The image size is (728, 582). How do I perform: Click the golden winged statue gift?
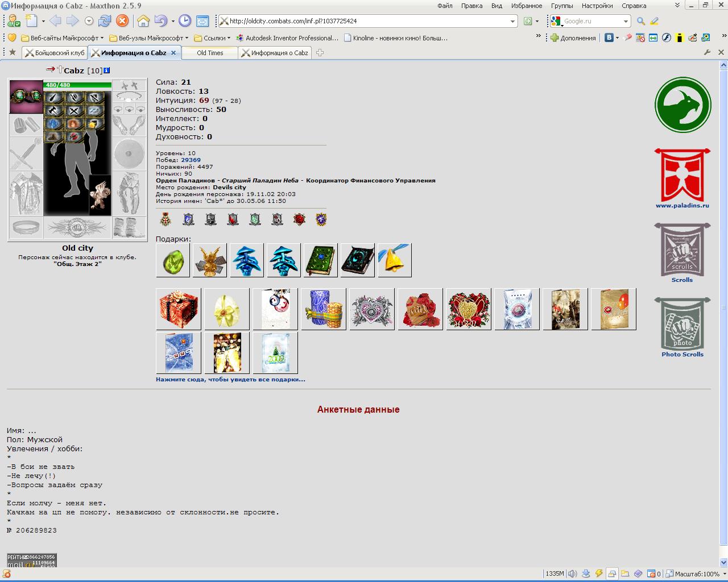pyautogui.click(x=210, y=260)
